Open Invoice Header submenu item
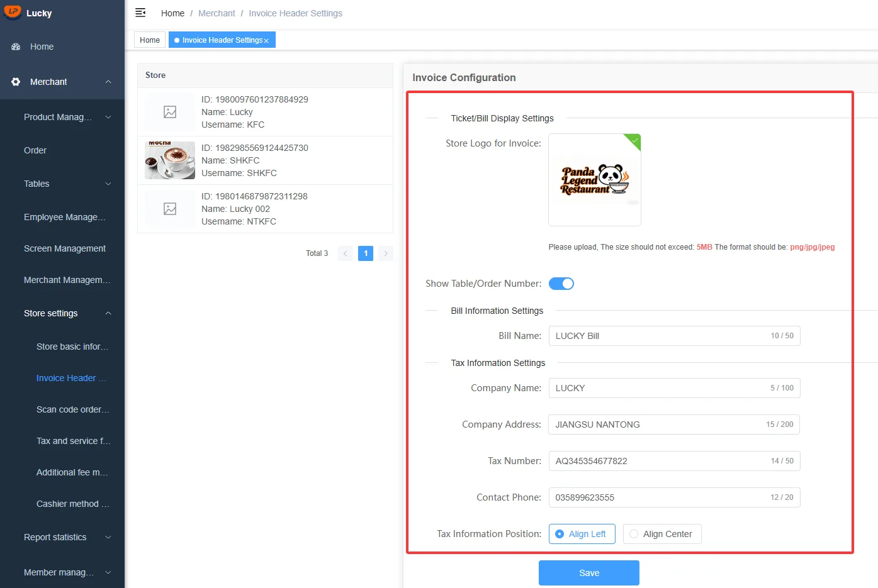878x588 pixels. click(62, 378)
